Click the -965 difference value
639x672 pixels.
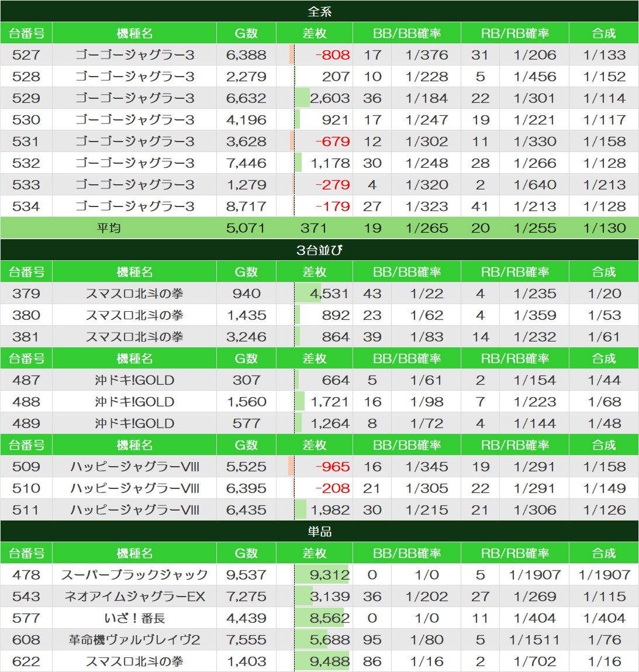tap(332, 466)
